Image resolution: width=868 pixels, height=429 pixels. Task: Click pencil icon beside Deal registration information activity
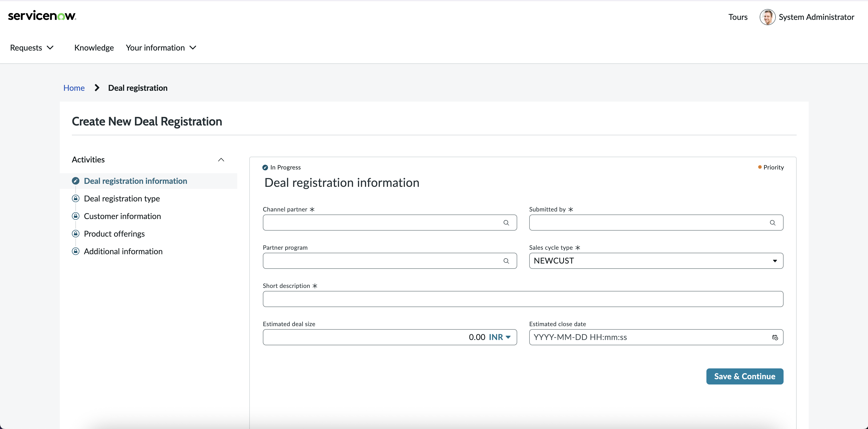76,181
